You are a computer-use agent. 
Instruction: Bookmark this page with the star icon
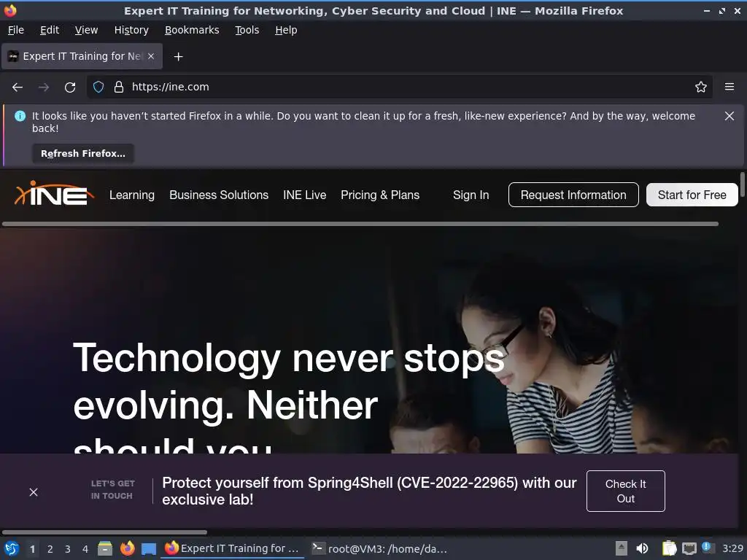pyautogui.click(x=700, y=87)
